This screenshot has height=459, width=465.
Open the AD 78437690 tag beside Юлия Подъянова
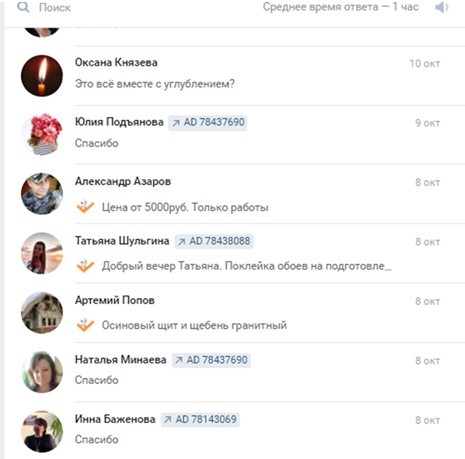coord(208,122)
